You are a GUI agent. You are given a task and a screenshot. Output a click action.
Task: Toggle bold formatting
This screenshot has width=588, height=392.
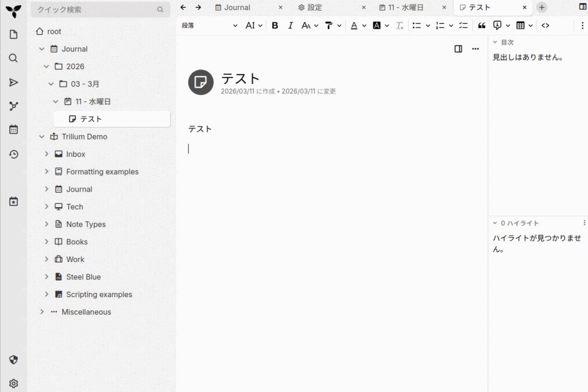click(274, 25)
